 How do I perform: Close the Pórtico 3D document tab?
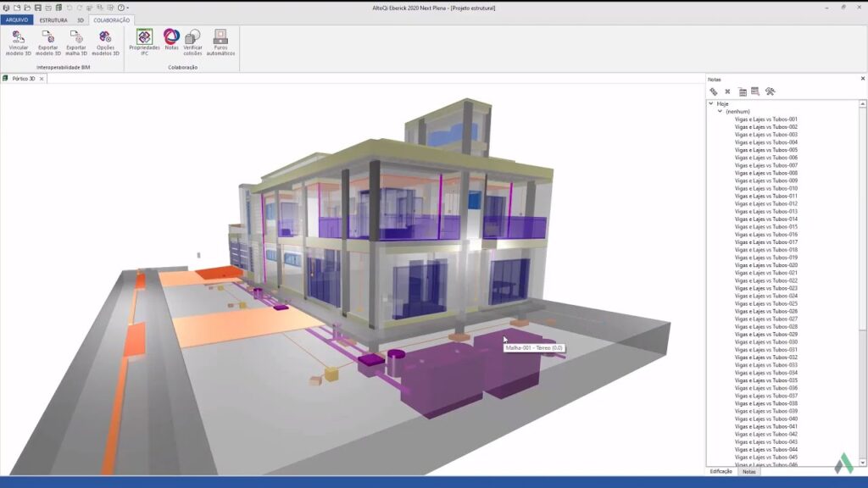point(43,78)
